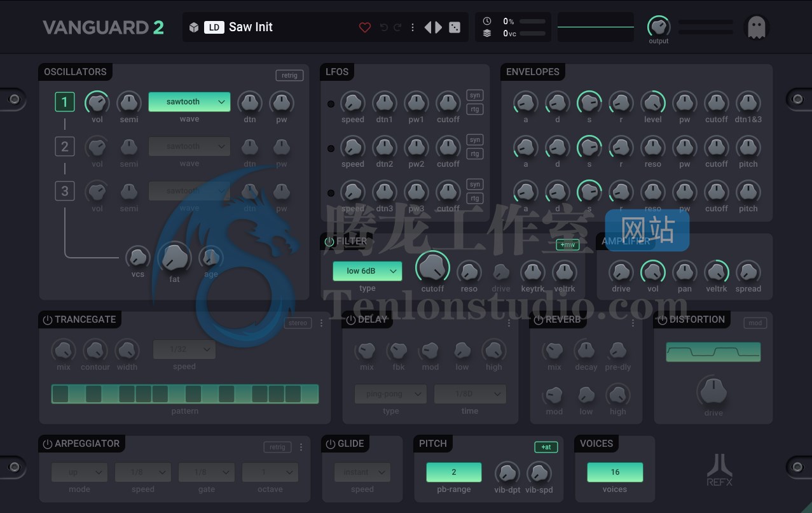Viewport: 812px width, 513px height.
Task: Click the filter cutoff knob
Action: click(432, 267)
